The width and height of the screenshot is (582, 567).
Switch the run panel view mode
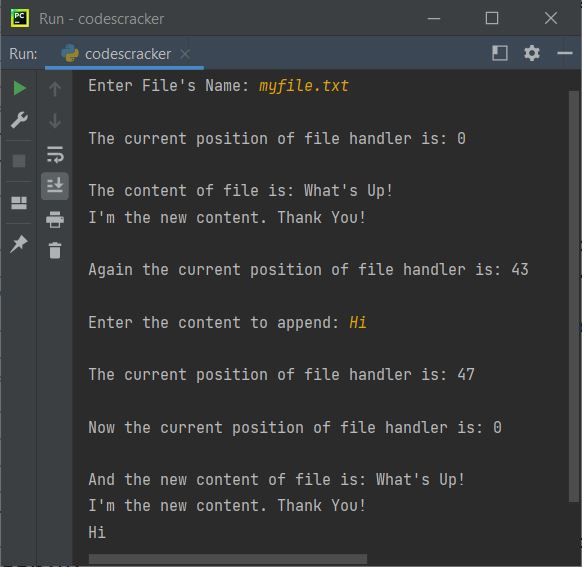[500, 53]
